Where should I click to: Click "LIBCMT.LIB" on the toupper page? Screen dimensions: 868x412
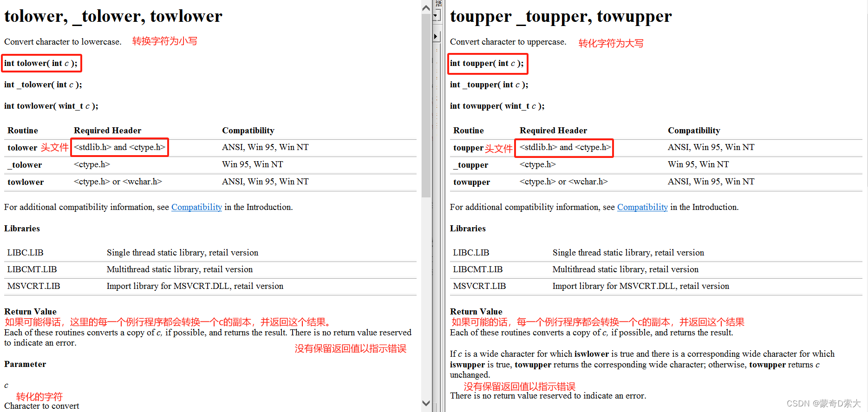click(x=478, y=269)
